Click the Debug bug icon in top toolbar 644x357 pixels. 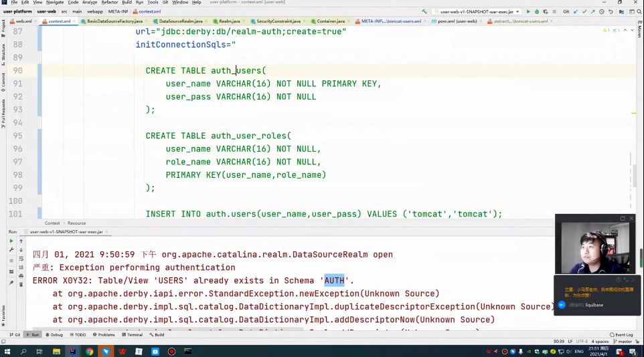[536, 11]
